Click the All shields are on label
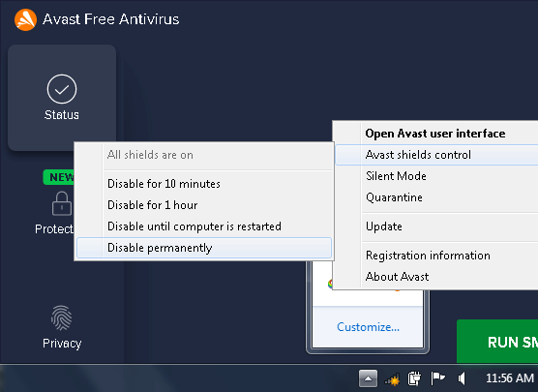This screenshot has width=538, height=392. coord(150,155)
